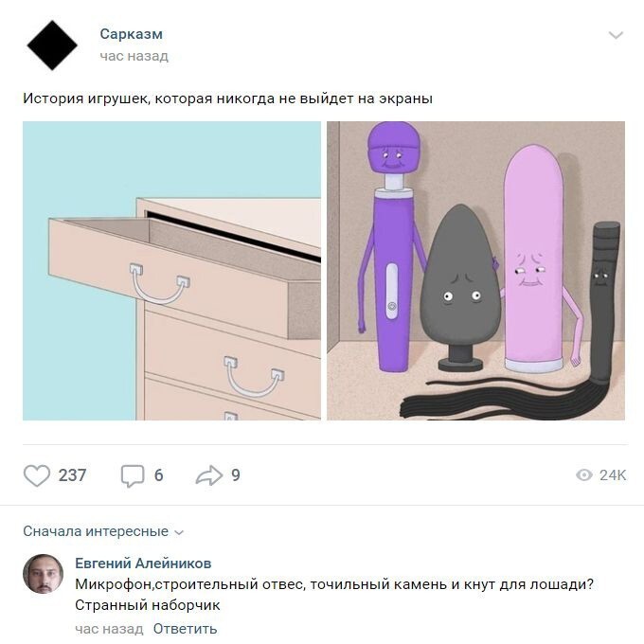Viewport: 644px width, 644px height.
Task: Like the post with the heart icon
Action: pyautogui.click(x=37, y=475)
